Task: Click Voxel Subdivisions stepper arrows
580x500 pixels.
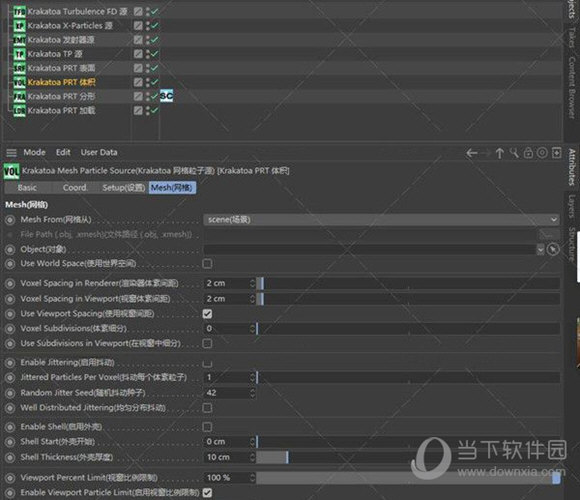Action: point(252,329)
